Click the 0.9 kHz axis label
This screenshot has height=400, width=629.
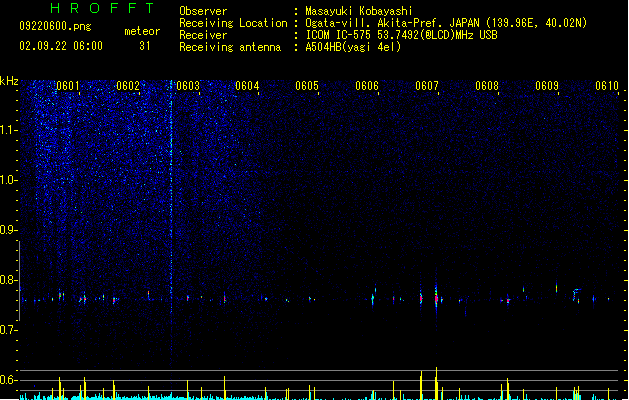coord(9,230)
